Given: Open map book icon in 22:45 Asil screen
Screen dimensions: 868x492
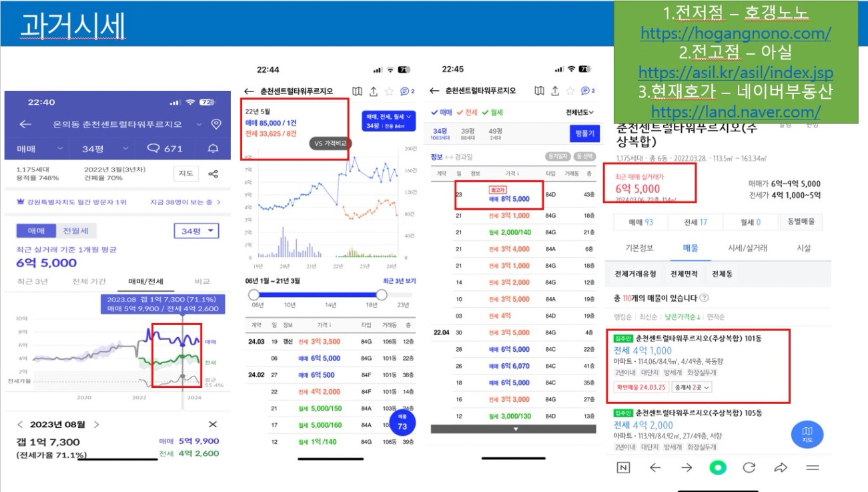Looking at the screenshot, I should click(x=539, y=91).
